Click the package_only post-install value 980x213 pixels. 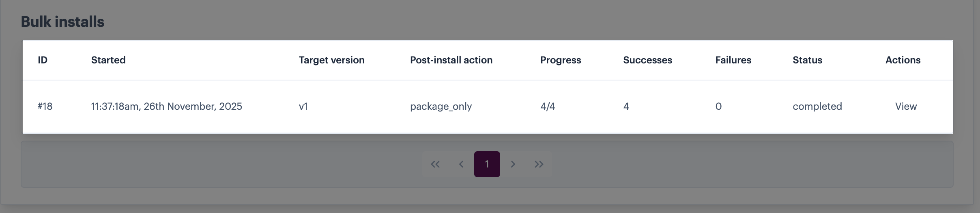[x=441, y=106]
